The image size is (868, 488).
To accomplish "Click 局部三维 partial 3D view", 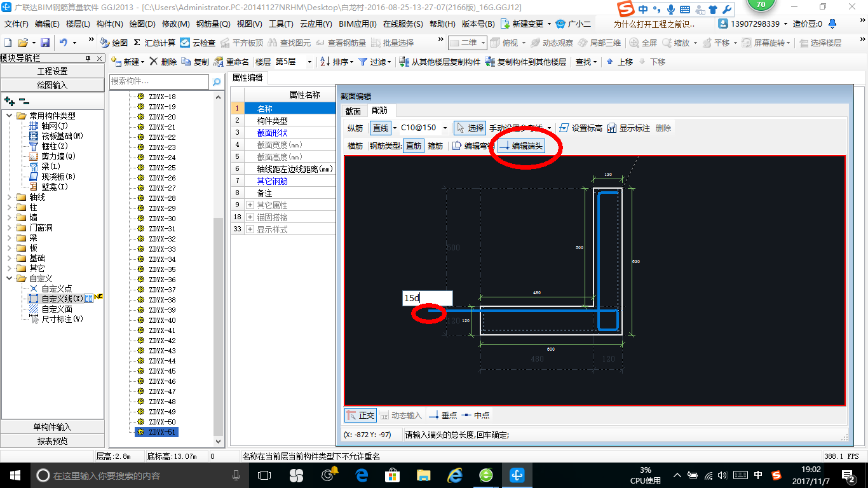I will 599,43.
